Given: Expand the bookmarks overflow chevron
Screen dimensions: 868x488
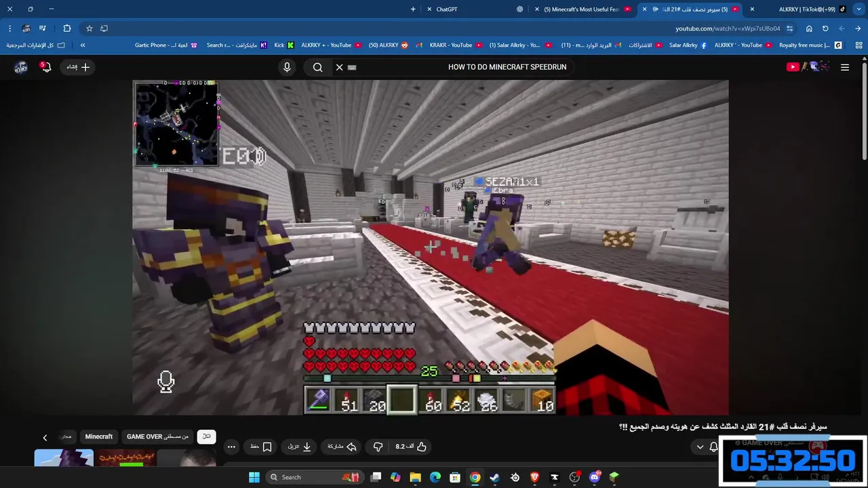Looking at the screenshot, I should point(83,45).
